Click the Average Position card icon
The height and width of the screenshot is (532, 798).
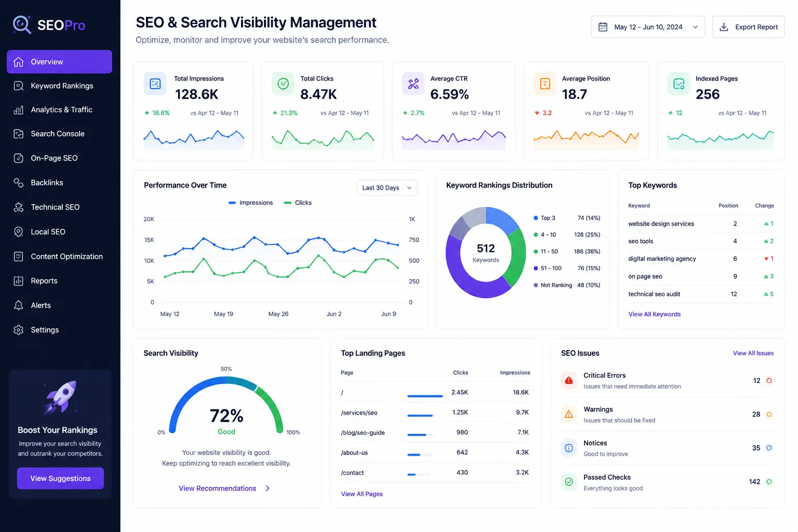[545, 84]
